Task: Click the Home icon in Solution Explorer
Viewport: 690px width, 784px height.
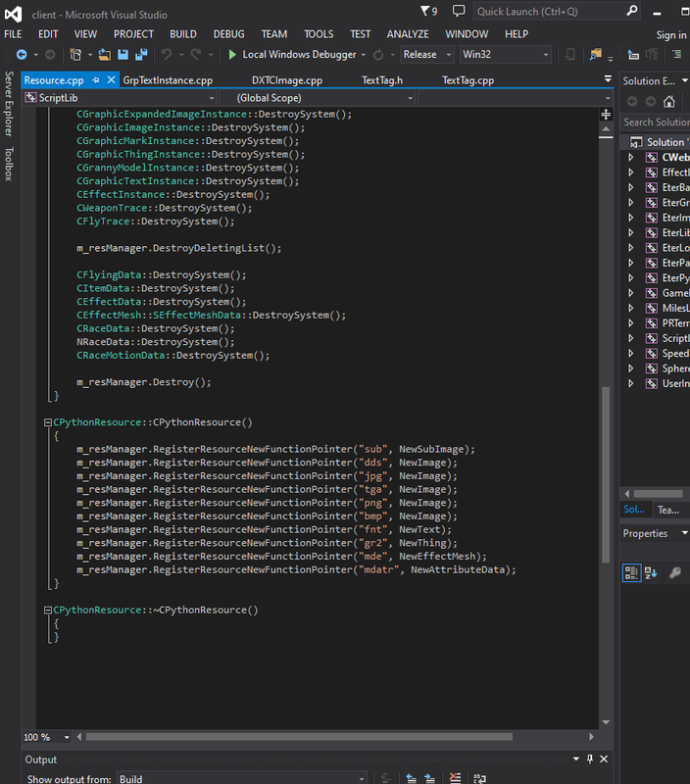Action: (x=668, y=102)
